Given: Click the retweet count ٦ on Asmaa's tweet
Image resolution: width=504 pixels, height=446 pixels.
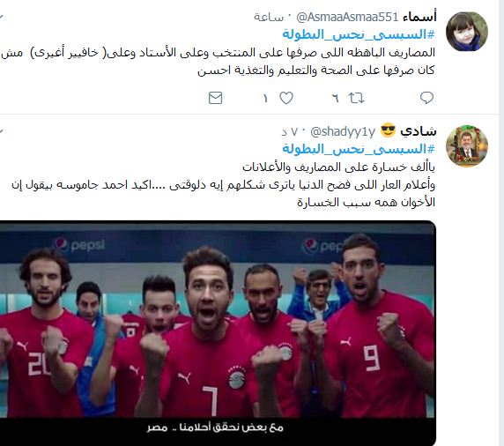Looking at the screenshot, I should [x=335, y=98].
